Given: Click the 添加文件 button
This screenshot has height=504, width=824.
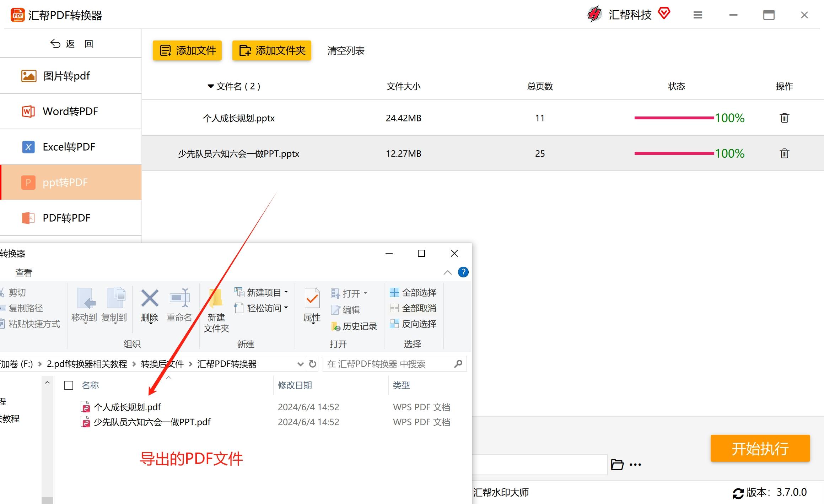Looking at the screenshot, I should (x=187, y=50).
